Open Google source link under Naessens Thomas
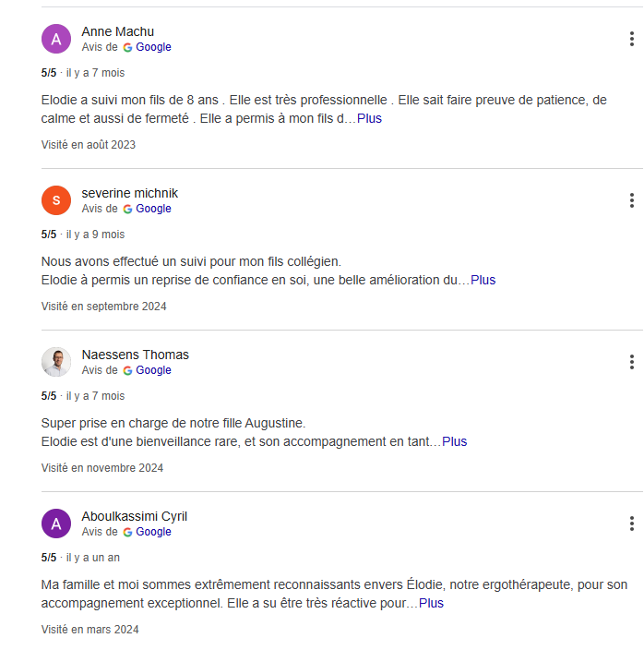This screenshot has width=644, height=650. tap(153, 370)
